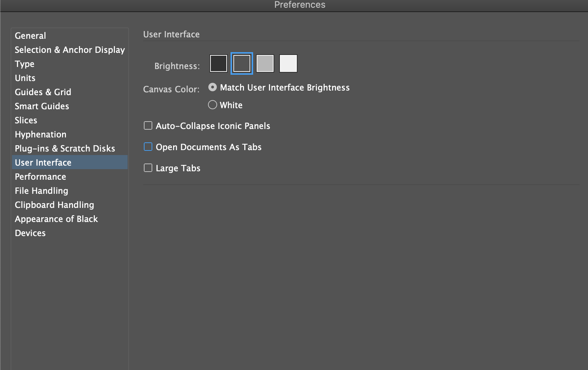This screenshot has width=588, height=370.
Task: Open the Units preferences
Action: [x=25, y=78]
